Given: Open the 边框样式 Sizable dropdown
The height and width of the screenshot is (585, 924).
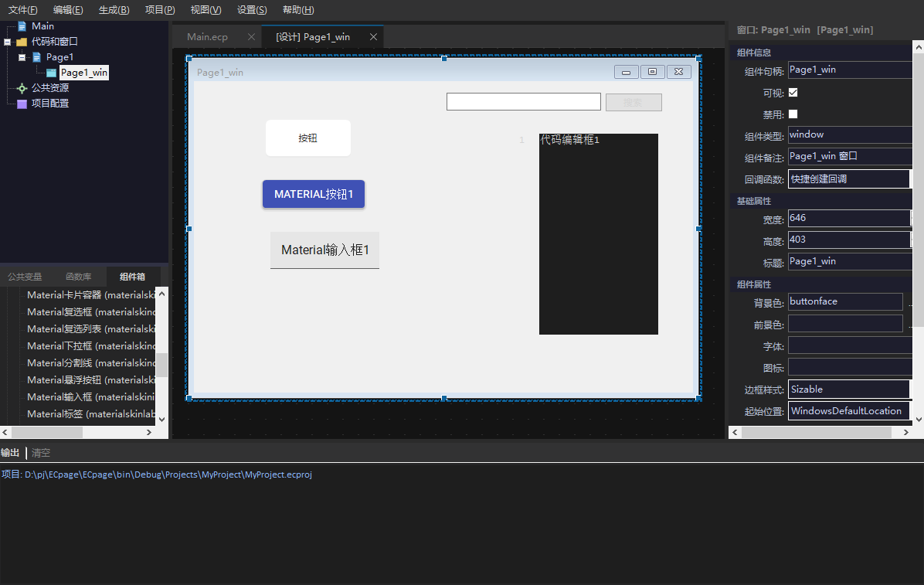Looking at the screenshot, I should pyautogui.click(x=848, y=389).
